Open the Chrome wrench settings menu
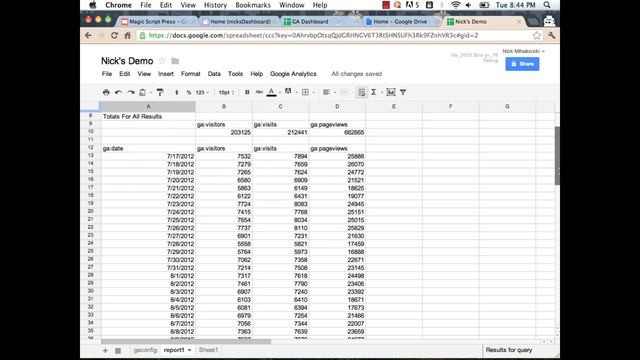The width and height of the screenshot is (640, 360). click(551, 36)
